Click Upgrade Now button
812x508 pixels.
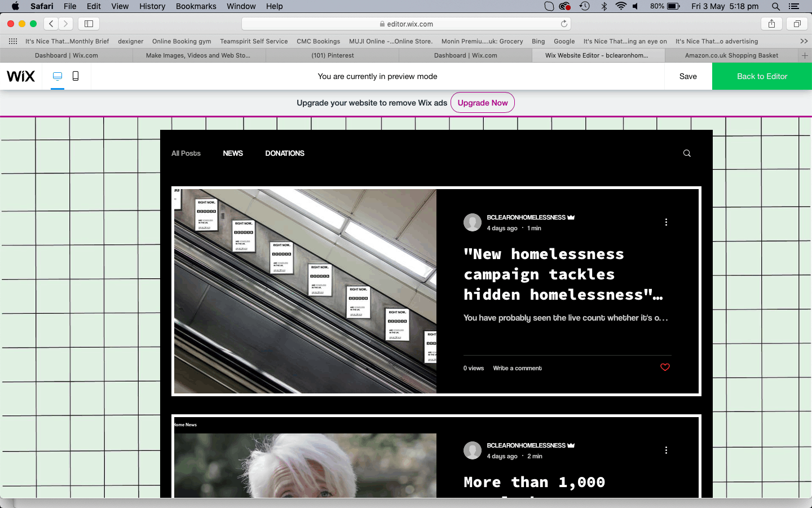coord(483,103)
